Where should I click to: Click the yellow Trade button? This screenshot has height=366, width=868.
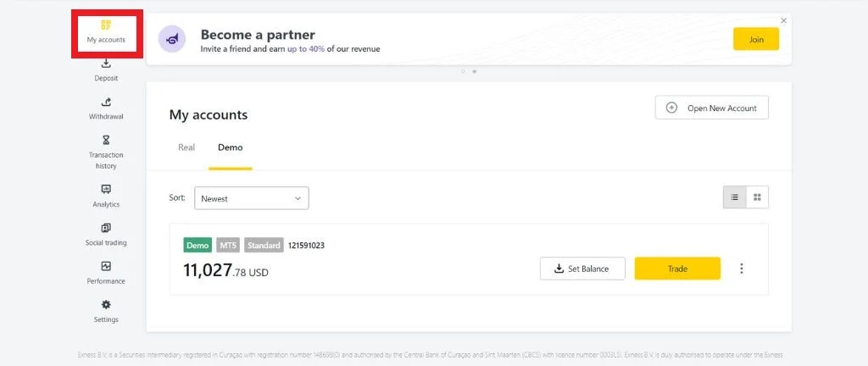pyautogui.click(x=677, y=269)
